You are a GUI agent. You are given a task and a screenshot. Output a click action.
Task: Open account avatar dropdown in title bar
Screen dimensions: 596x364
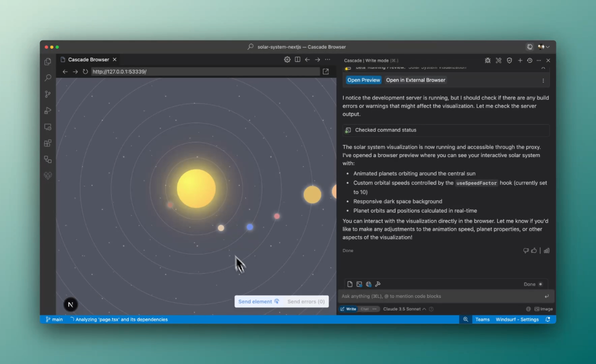click(544, 47)
